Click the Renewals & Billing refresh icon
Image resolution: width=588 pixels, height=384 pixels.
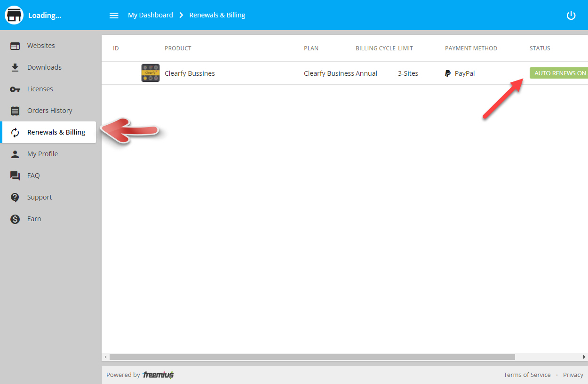click(x=15, y=132)
